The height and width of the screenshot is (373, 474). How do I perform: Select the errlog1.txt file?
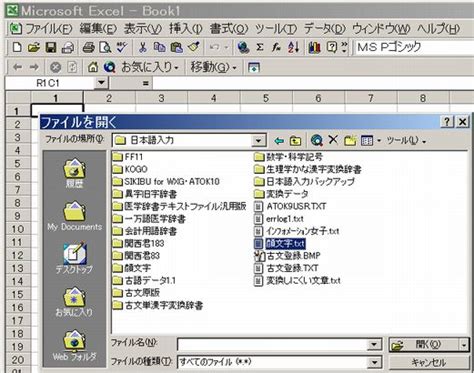pyautogui.click(x=279, y=219)
